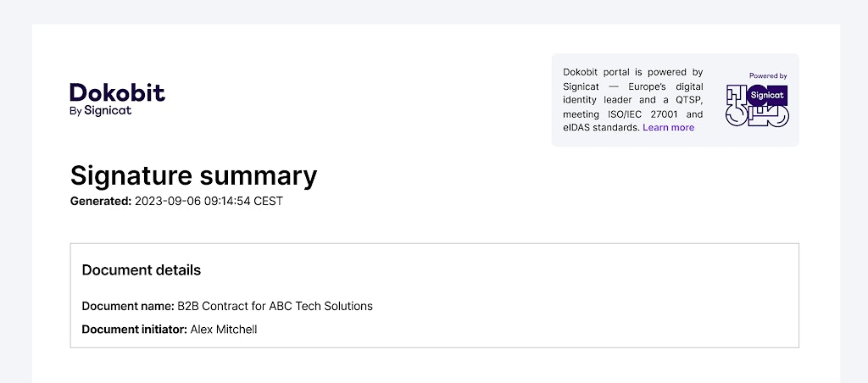This screenshot has width=868, height=383.
Task: Click the Document details heading
Action: click(142, 270)
